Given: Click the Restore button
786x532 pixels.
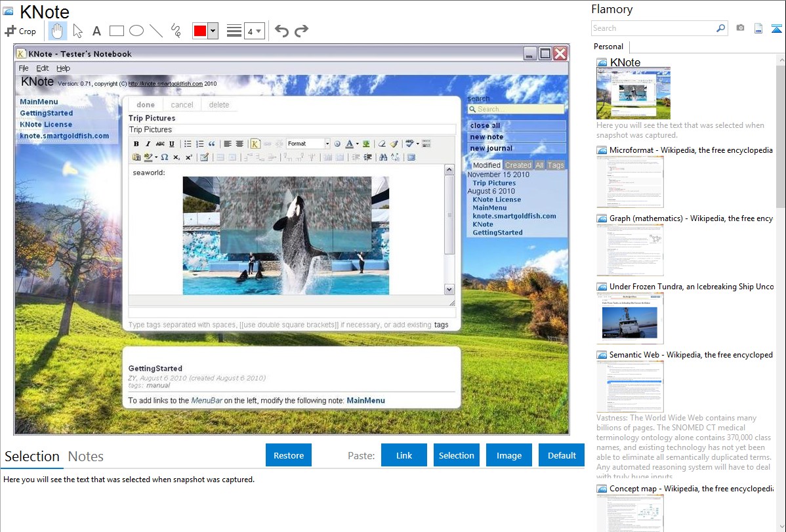Looking at the screenshot, I should 289,455.
